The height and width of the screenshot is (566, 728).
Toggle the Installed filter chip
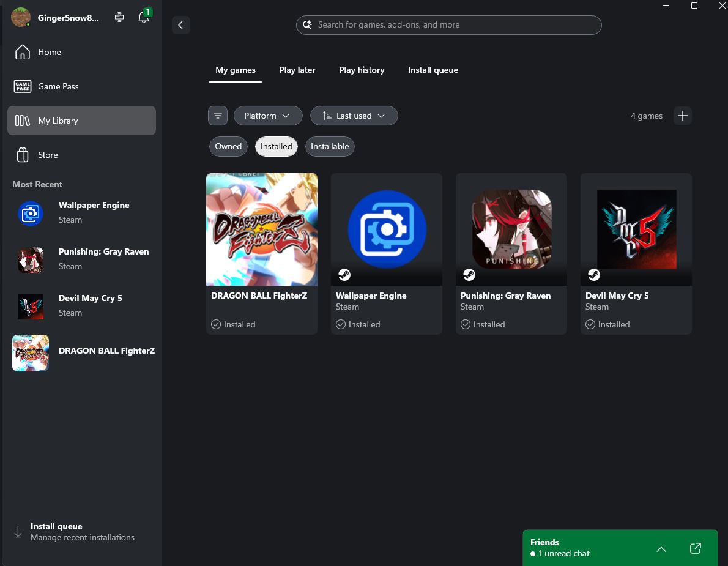[277, 147]
